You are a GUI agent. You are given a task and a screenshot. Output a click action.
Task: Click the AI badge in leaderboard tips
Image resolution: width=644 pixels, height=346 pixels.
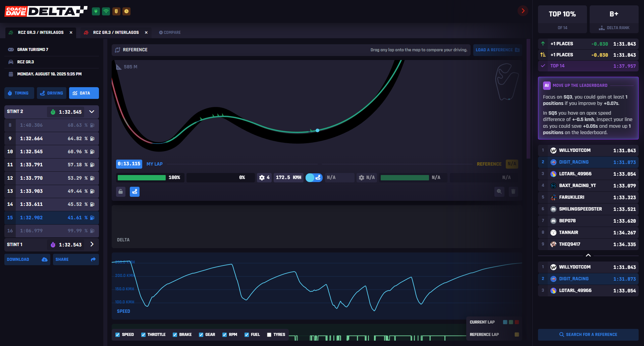click(547, 85)
